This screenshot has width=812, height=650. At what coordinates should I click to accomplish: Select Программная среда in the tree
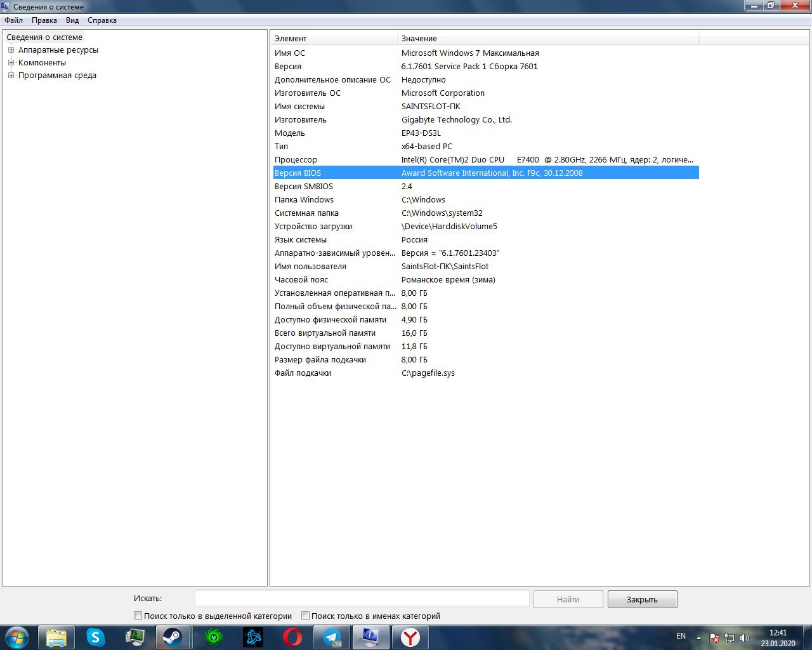tap(57, 76)
